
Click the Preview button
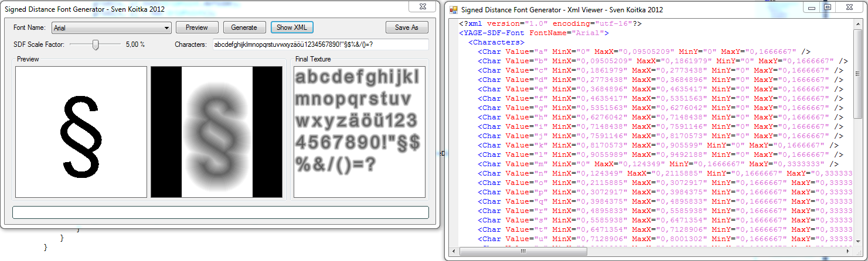coord(197,28)
